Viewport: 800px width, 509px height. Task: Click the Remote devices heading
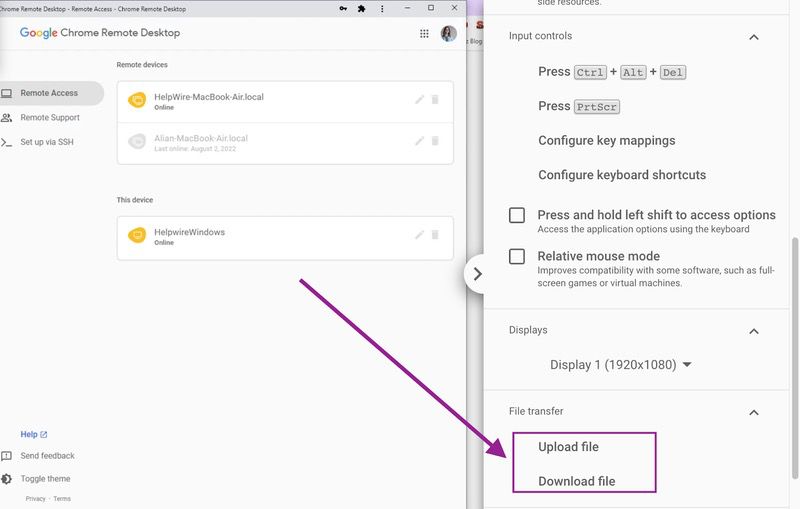click(142, 65)
